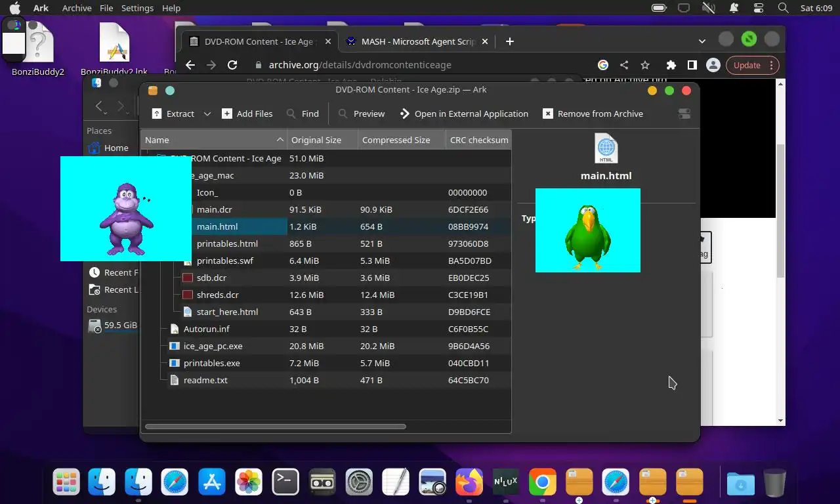Sort by Compressed Size column header

coord(402,140)
